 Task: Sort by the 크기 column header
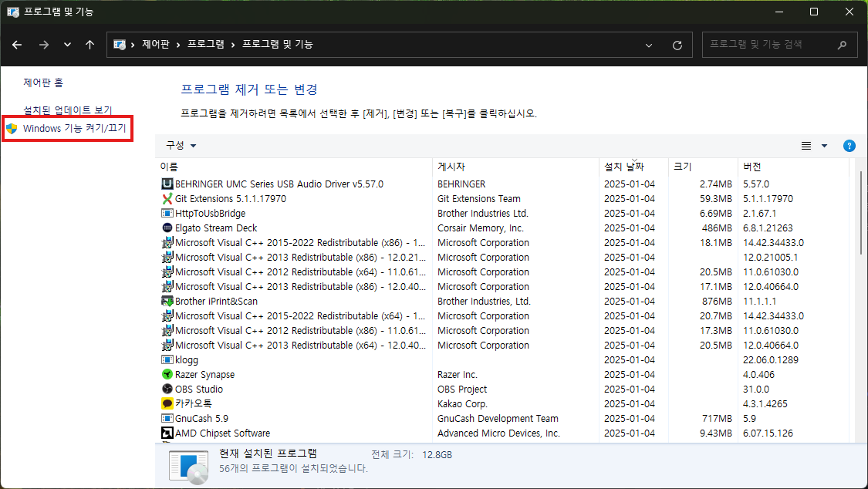[703, 167]
